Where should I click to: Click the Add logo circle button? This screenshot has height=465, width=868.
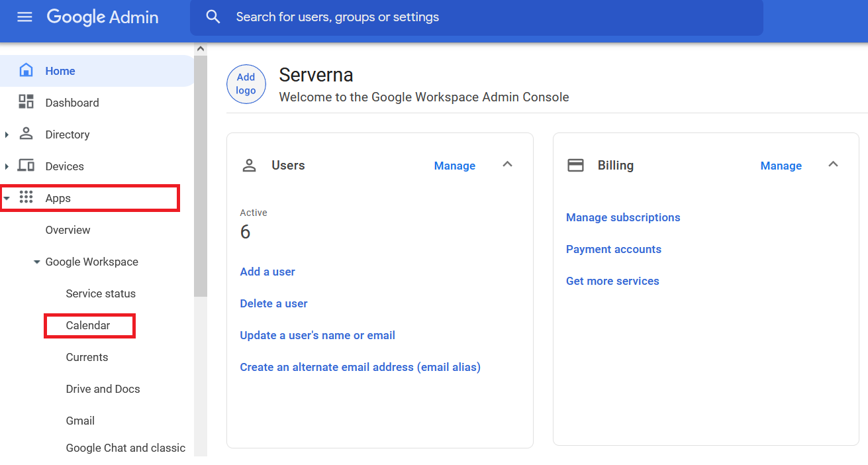tap(246, 84)
